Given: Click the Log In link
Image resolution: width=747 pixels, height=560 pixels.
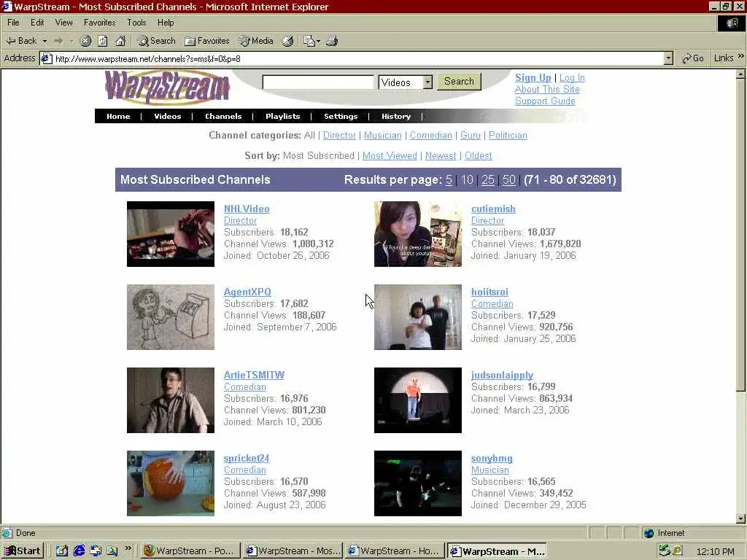Looking at the screenshot, I should pyautogui.click(x=572, y=77).
